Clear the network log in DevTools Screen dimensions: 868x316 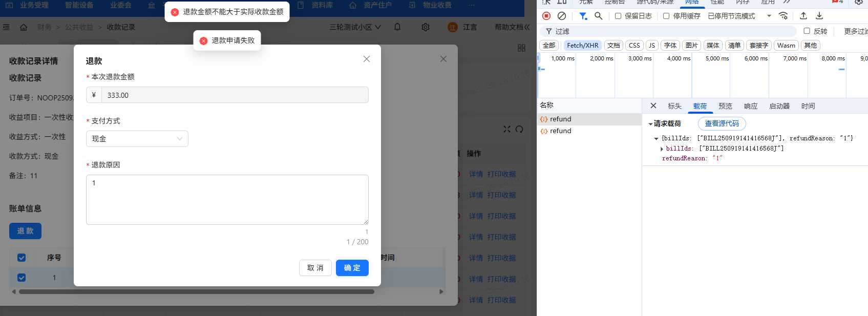562,16
